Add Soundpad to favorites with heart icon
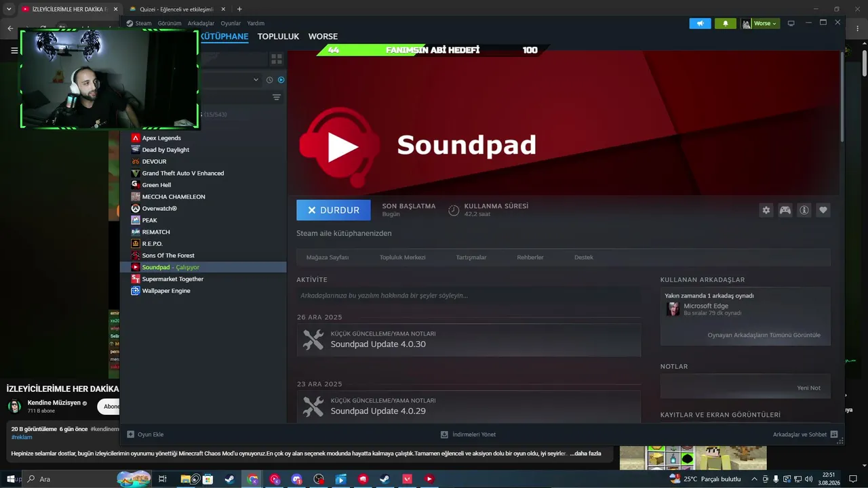The width and height of the screenshot is (868, 488). [x=823, y=210]
